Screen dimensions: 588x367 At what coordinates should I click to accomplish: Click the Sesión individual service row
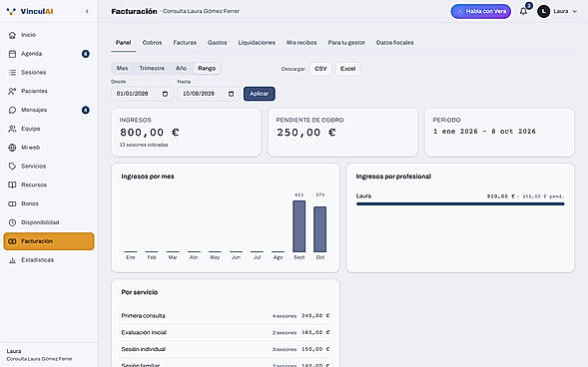pos(226,349)
